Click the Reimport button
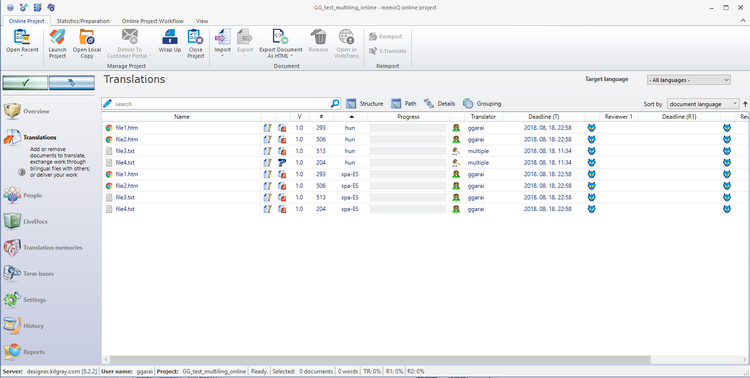750x378 pixels. [386, 36]
